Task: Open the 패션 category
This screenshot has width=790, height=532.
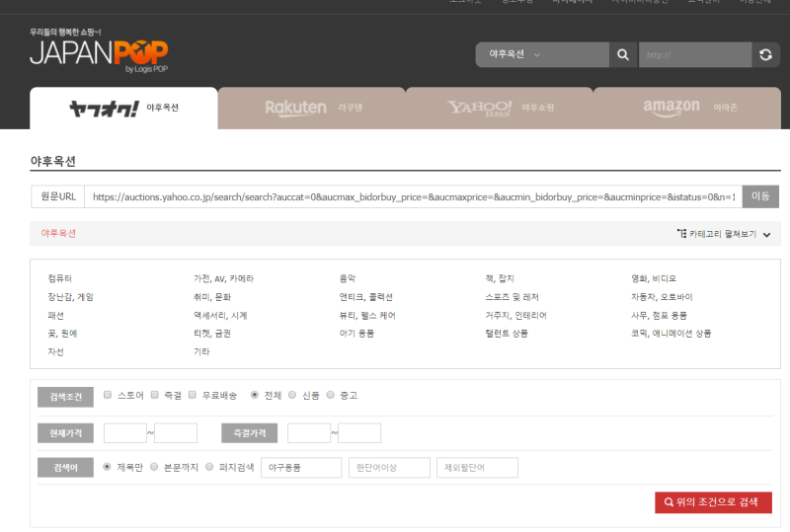Action: tap(56, 316)
